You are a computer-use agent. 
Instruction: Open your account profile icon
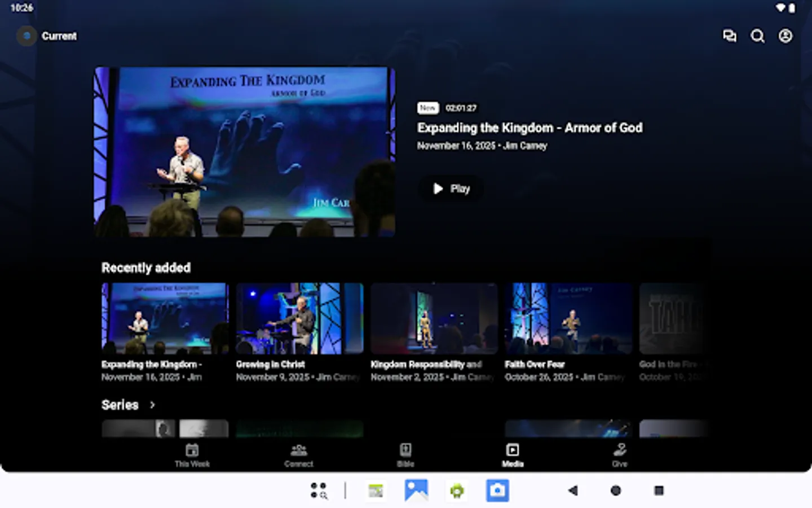tap(785, 36)
